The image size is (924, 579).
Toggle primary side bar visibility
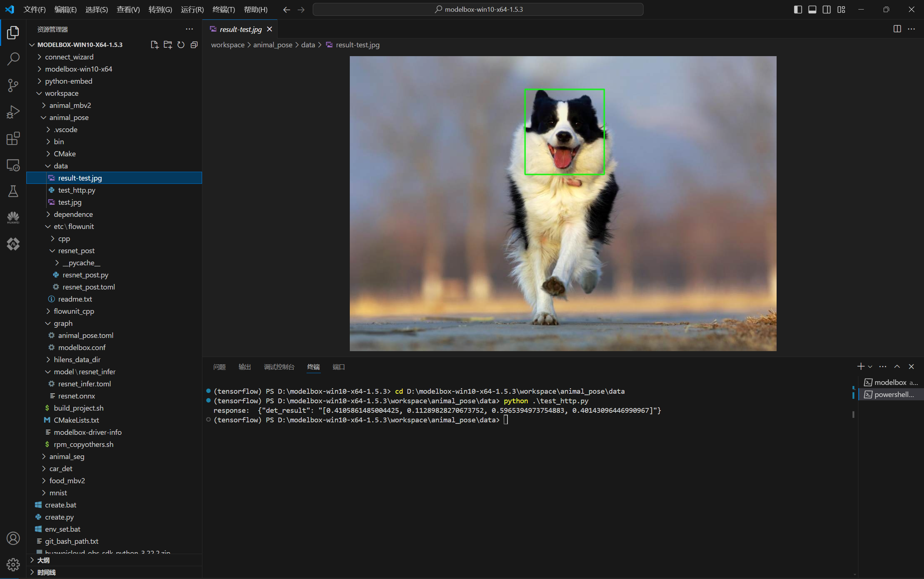click(x=797, y=10)
